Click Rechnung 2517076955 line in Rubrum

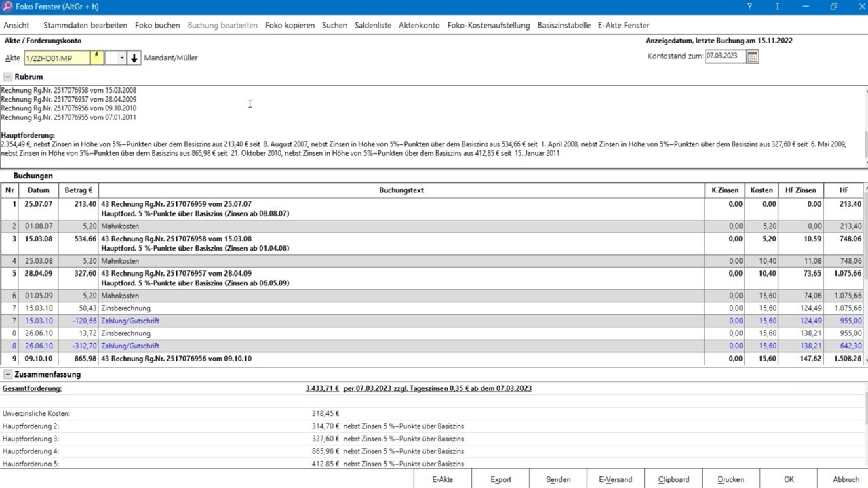[68, 117]
